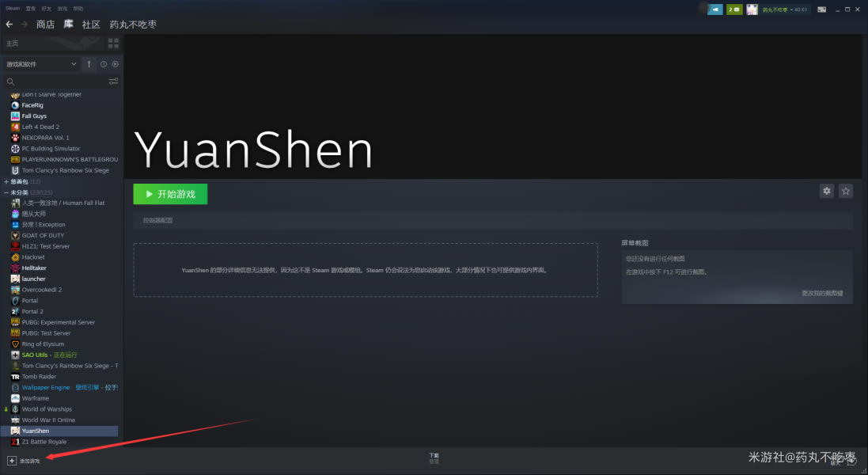Click the back navigation arrow
The image size is (868, 475).
click(9, 25)
